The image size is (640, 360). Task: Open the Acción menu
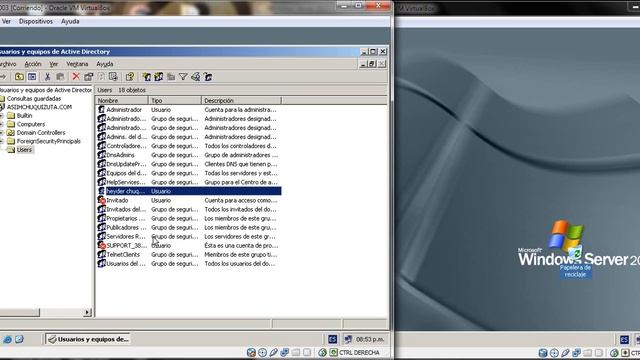tap(33, 64)
